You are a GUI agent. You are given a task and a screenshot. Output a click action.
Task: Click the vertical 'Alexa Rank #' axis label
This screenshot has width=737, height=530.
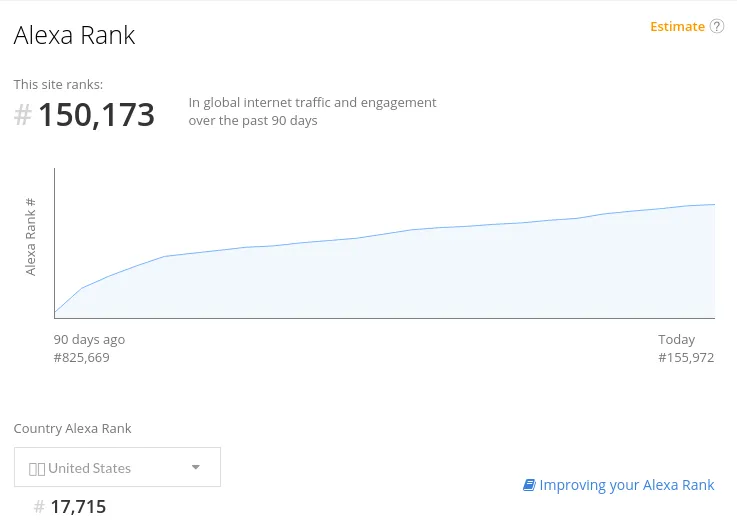[x=31, y=237]
